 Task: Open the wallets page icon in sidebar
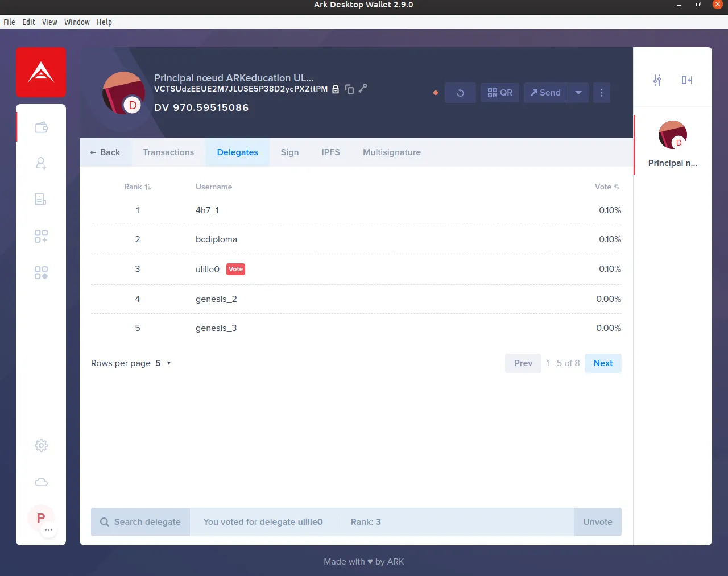pyautogui.click(x=41, y=127)
